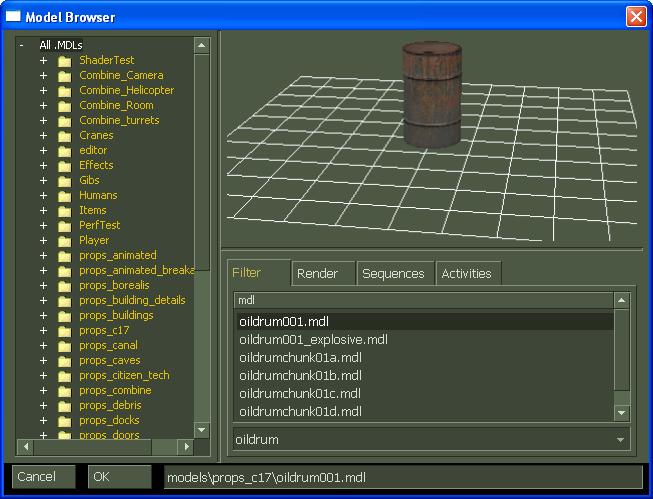This screenshot has width=653, height=499.
Task: Select oildrumchunk01b.mdl in the list
Action: (x=425, y=375)
